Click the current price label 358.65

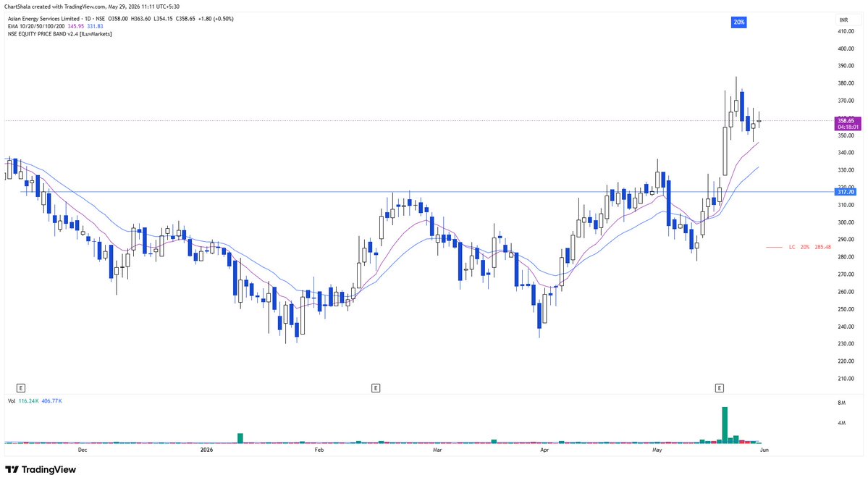coord(847,120)
